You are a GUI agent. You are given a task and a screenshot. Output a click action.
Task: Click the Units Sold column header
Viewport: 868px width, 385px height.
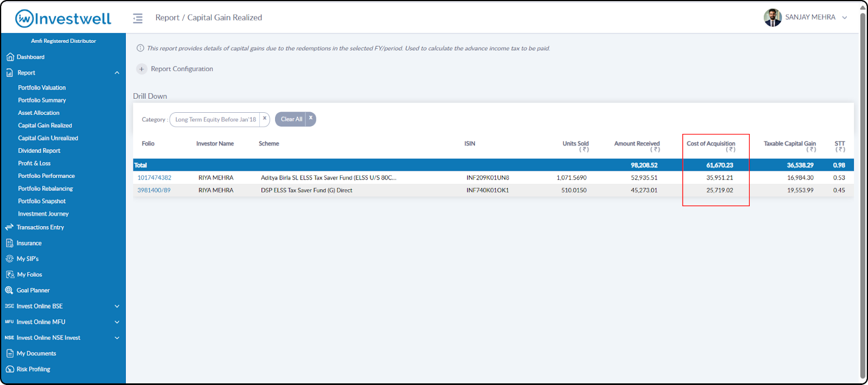pyautogui.click(x=576, y=146)
